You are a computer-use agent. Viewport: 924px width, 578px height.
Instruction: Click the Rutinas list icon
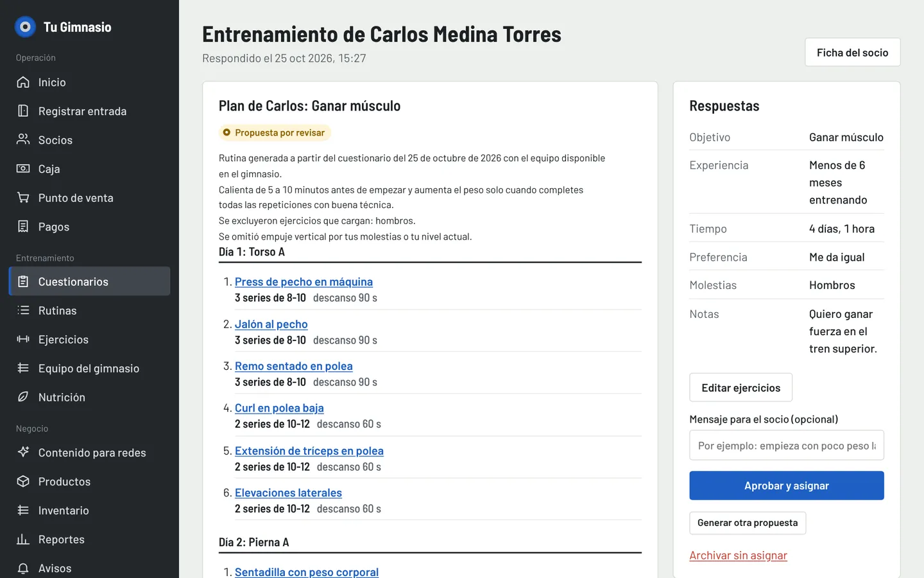coord(23,310)
